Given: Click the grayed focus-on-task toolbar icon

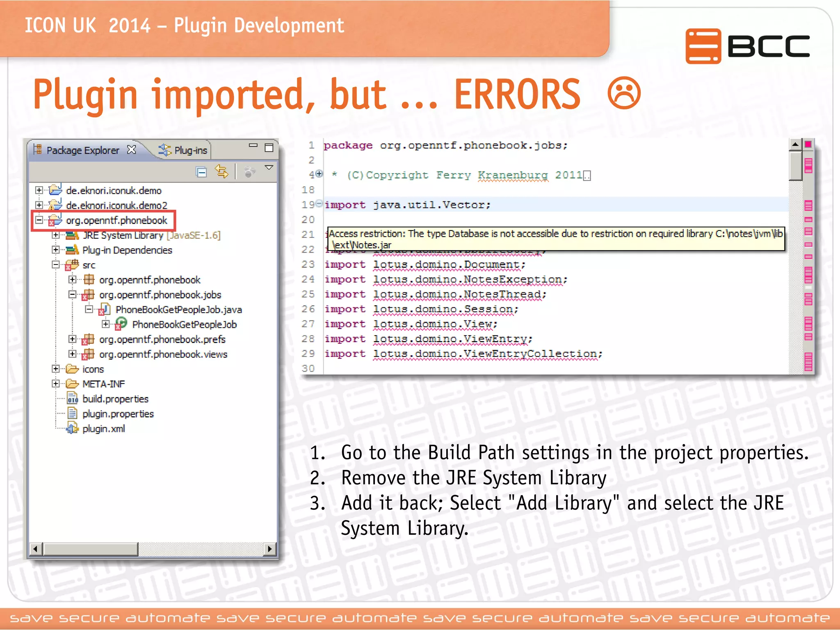Looking at the screenshot, I should [249, 172].
